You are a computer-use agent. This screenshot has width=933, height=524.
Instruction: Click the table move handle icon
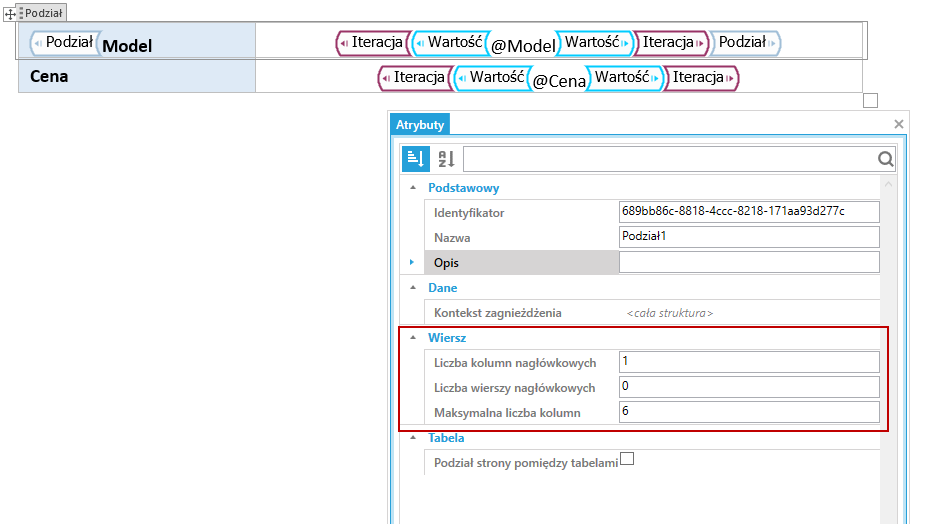tap(10, 14)
